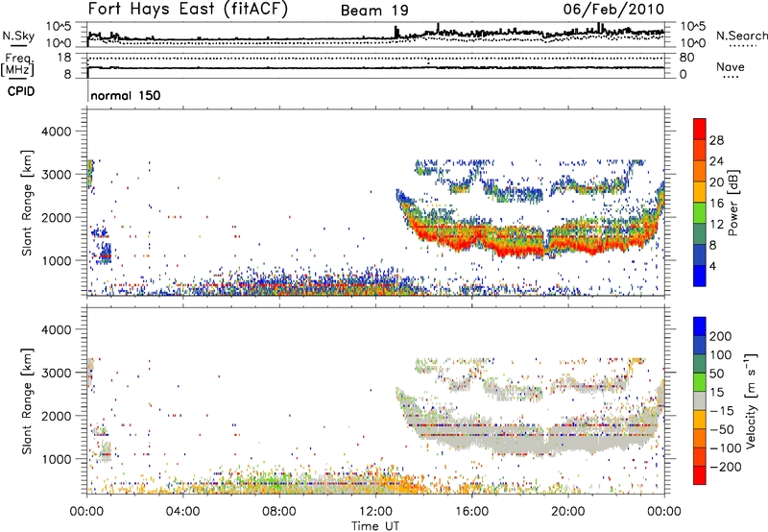Screen dimensions: 768x532
Task: Click the dark blue top of velocity colorbar
Action: [x=700, y=326]
